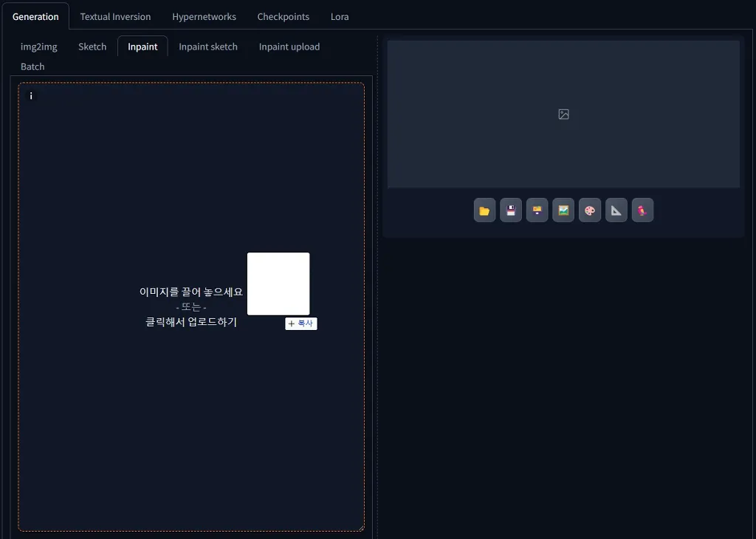Switch to Inpaint sketch sub-tab
The height and width of the screenshot is (539, 756).
[207, 47]
